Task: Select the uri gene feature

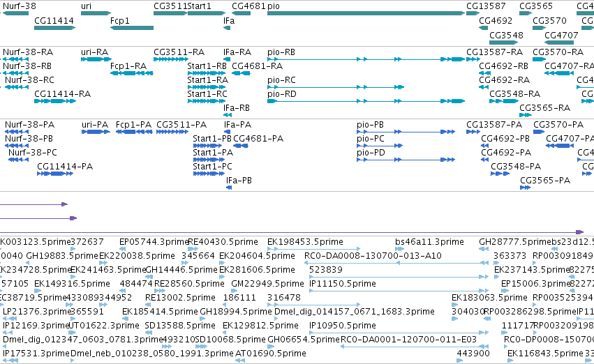Action: click(96, 13)
